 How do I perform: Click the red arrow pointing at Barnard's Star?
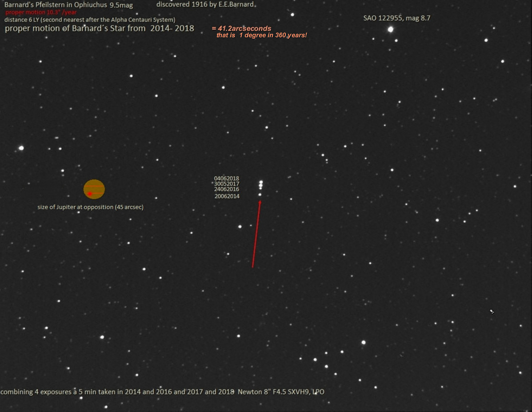(x=256, y=234)
